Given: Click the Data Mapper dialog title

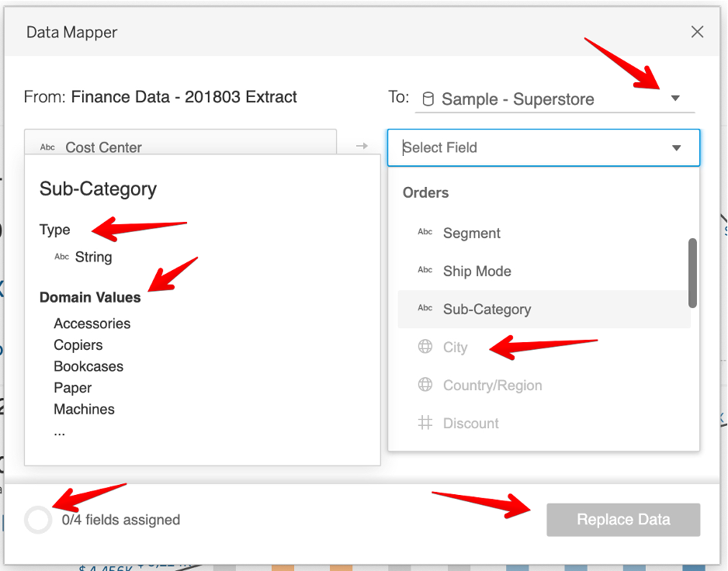Looking at the screenshot, I should (x=71, y=33).
